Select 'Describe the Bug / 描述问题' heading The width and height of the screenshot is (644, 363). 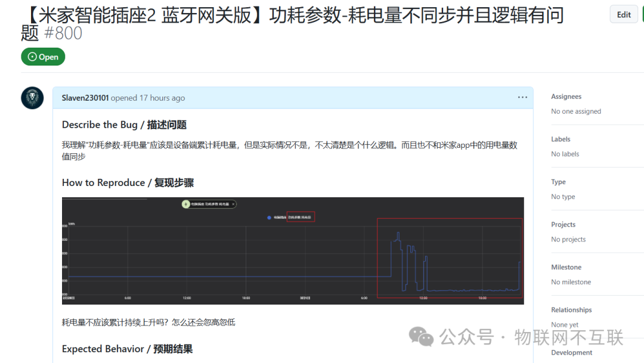click(x=124, y=125)
